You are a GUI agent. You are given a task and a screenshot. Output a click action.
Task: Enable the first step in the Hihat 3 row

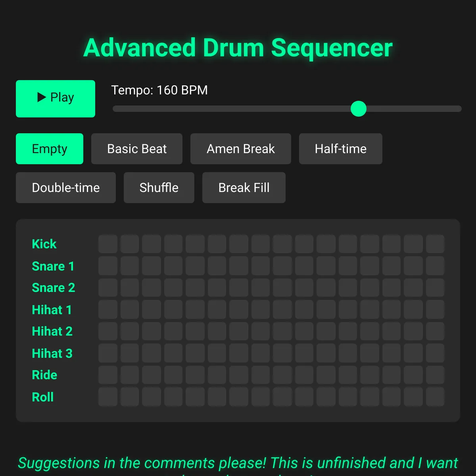click(x=108, y=353)
